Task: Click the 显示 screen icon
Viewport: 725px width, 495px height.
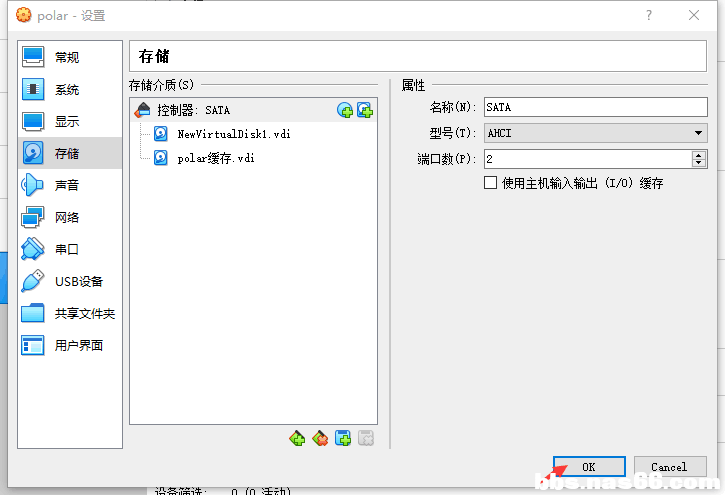Action: click(x=33, y=121)
